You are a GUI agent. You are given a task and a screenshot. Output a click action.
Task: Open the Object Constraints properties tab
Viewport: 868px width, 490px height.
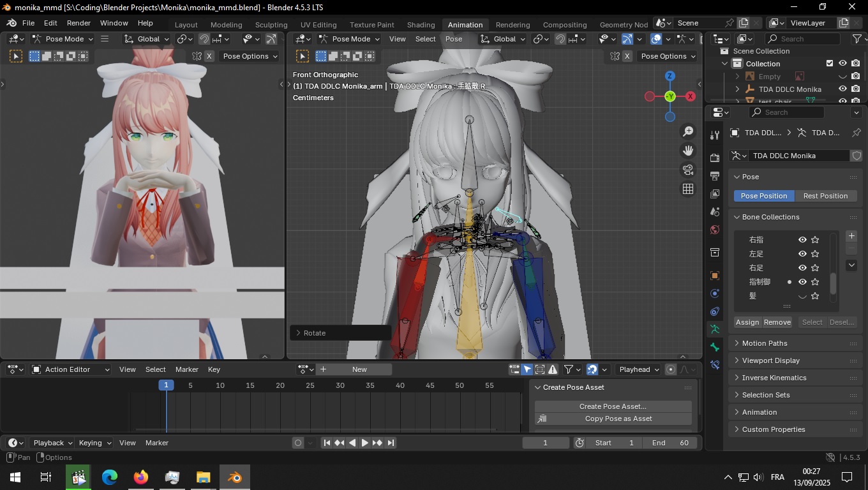[715, 311]
